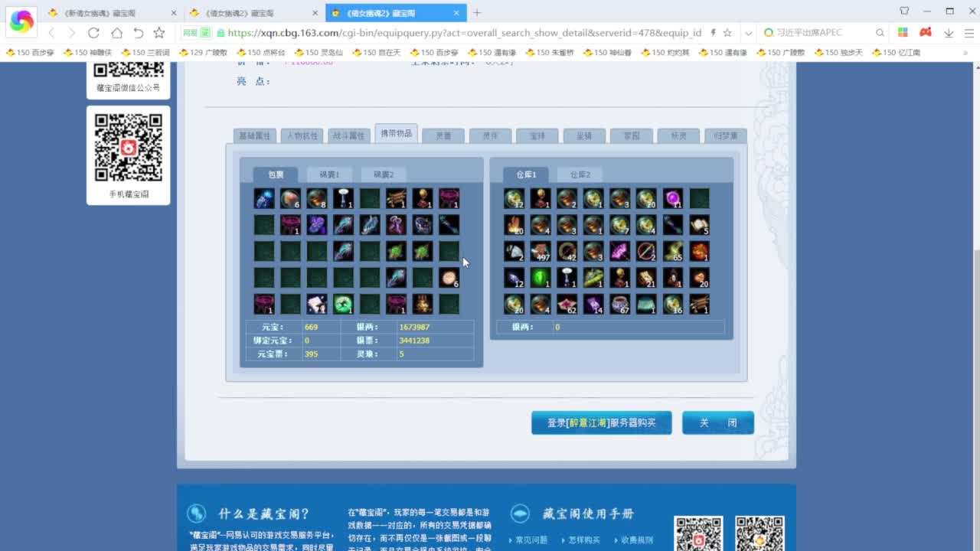This screenshot has height=551, width=980.
Task: Open the 战斗属性 tab
Action: (348, 136)
